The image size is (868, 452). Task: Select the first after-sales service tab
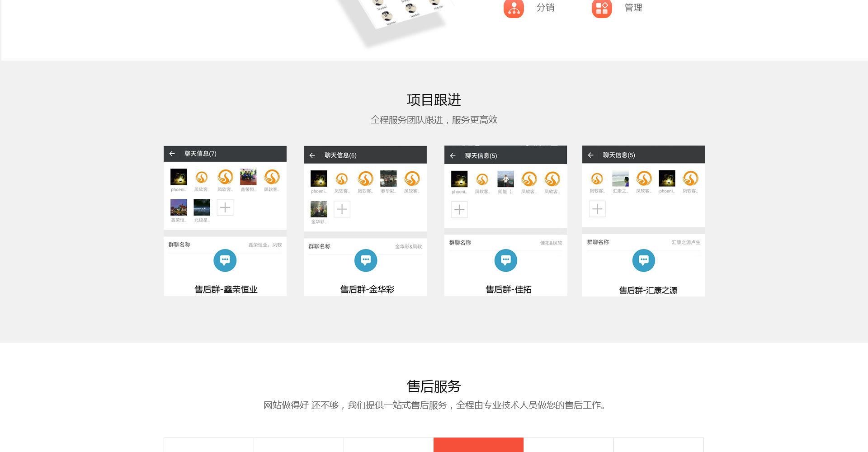tap(209, 445)
